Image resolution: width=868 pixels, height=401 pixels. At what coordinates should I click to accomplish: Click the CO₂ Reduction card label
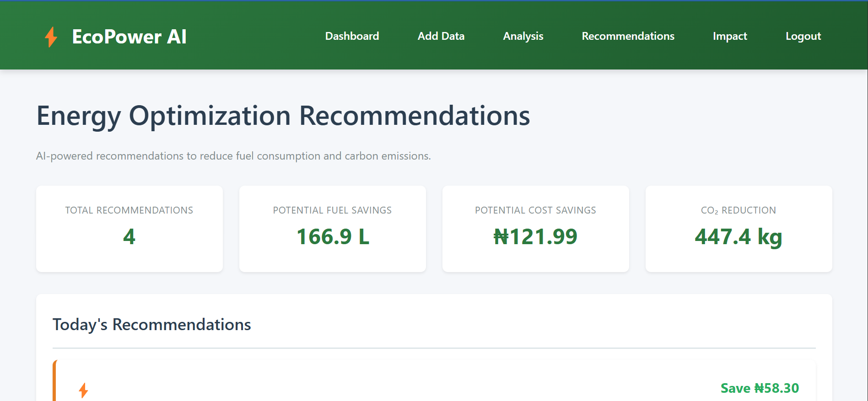[x=739, y=210]
